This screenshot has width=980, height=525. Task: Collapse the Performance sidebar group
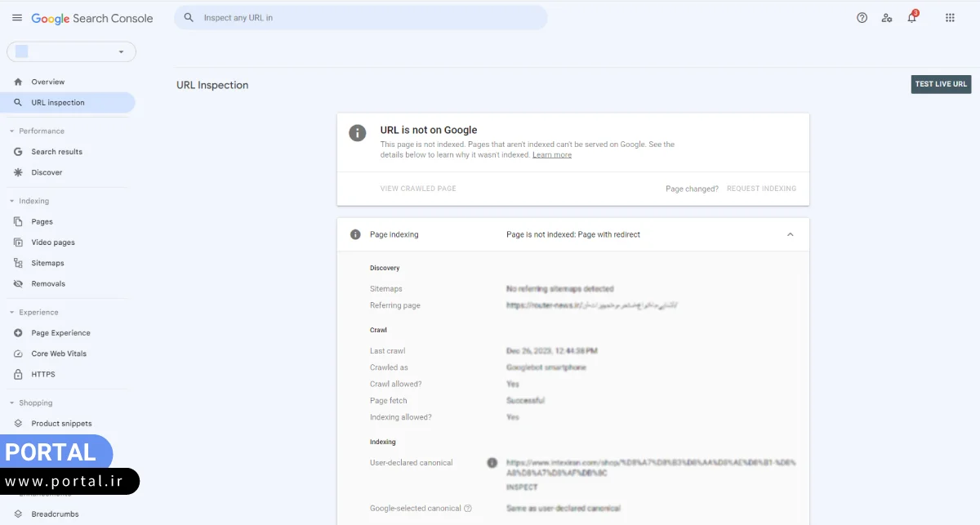pos(12,131)
